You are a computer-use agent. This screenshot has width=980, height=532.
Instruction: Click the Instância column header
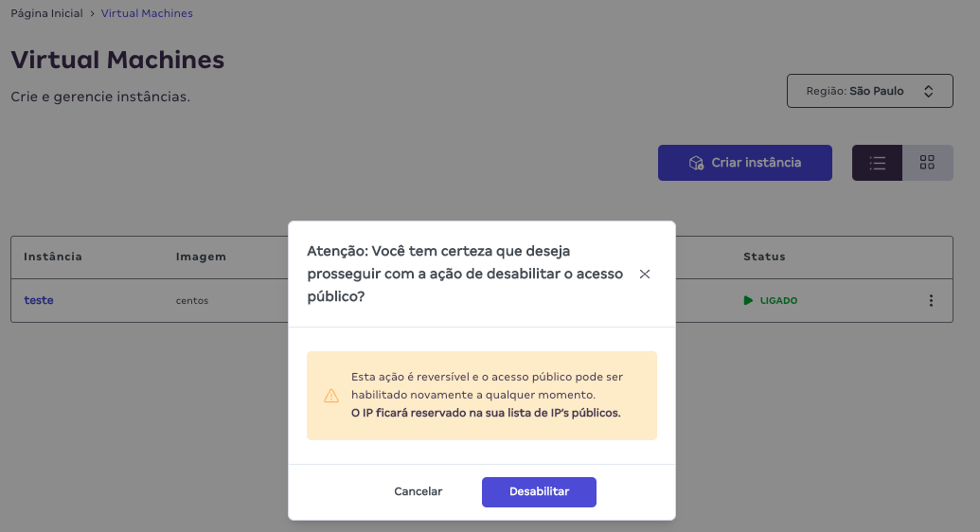[53, 257]
